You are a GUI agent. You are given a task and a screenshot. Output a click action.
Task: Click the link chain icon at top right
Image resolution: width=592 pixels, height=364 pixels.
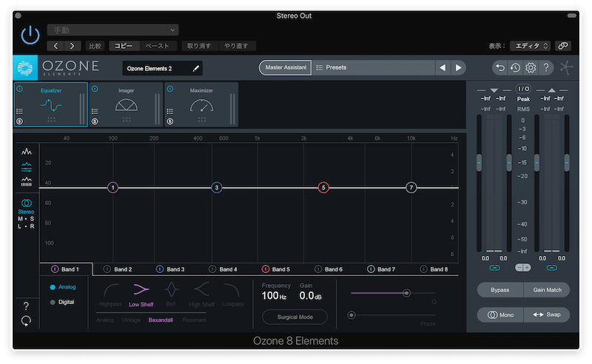click(x=563, y=46)
